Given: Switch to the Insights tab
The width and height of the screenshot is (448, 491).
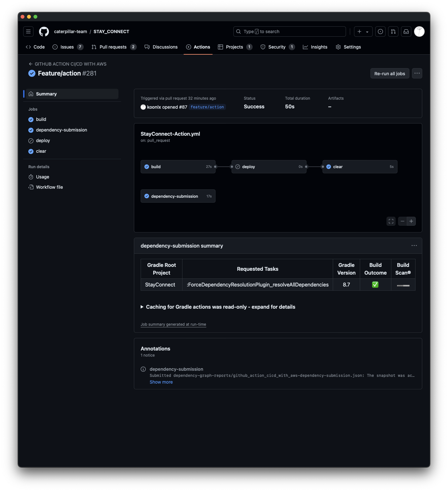Looking at the screenshot, I should (315, 47).
